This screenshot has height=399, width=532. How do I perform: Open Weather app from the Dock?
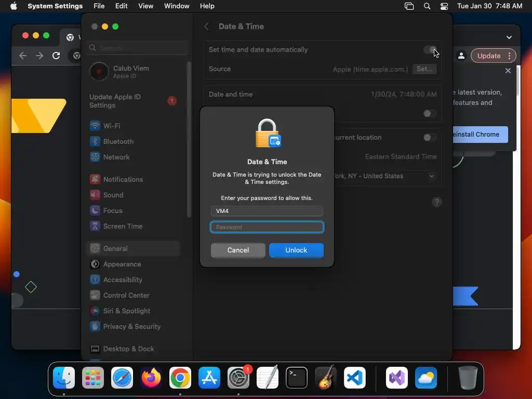(x=426, y=378)
